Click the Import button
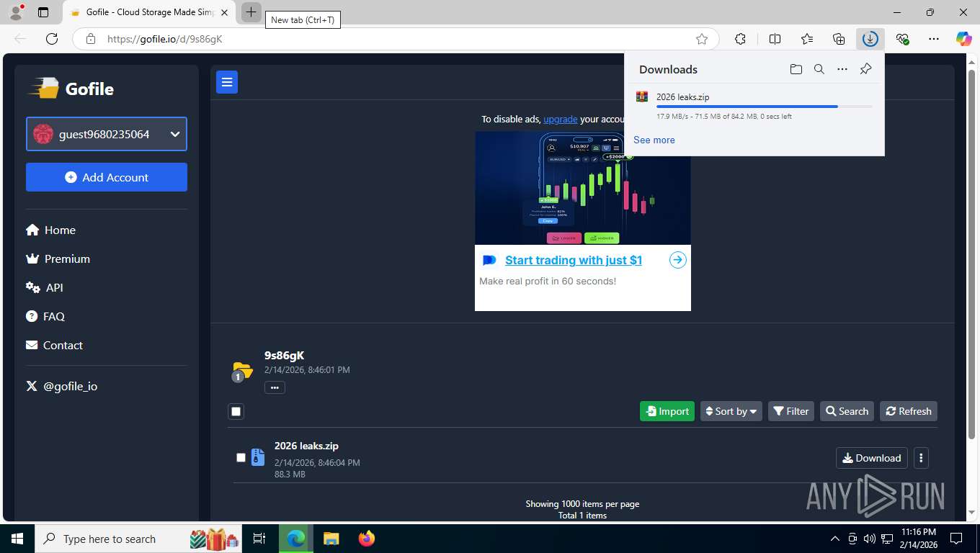980x553 pixels. pyautogui.click(x=667, y=411)
